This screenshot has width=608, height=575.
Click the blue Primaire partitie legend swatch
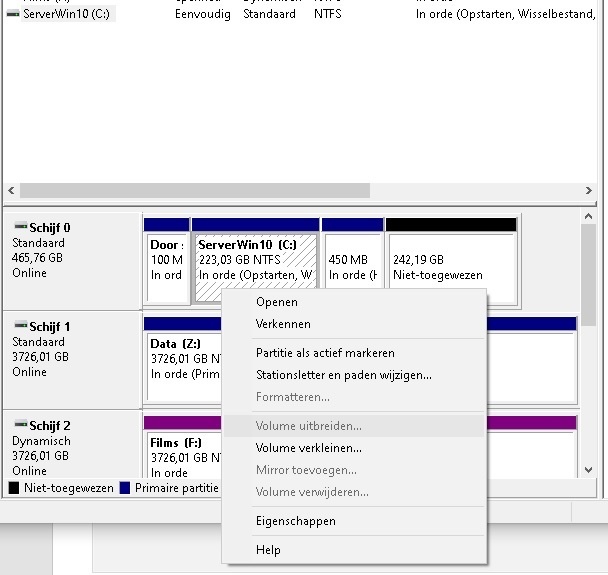click(124, 488)
